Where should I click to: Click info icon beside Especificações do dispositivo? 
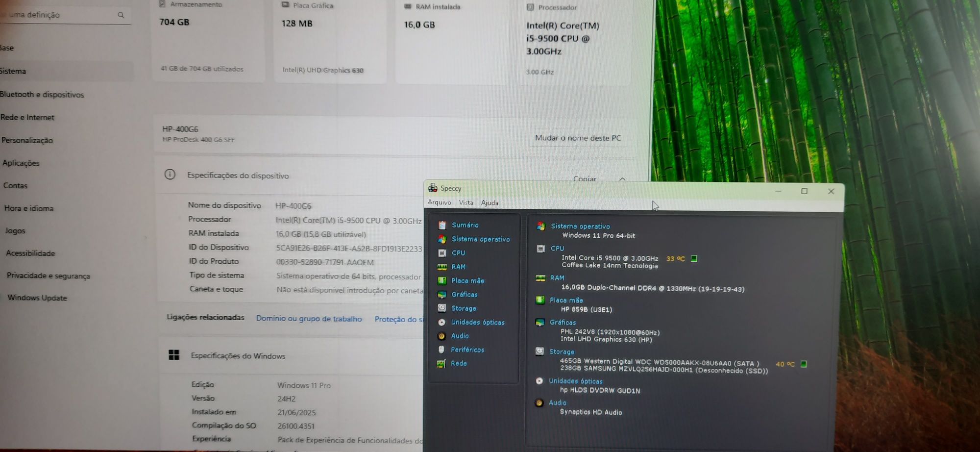(170, 174)
